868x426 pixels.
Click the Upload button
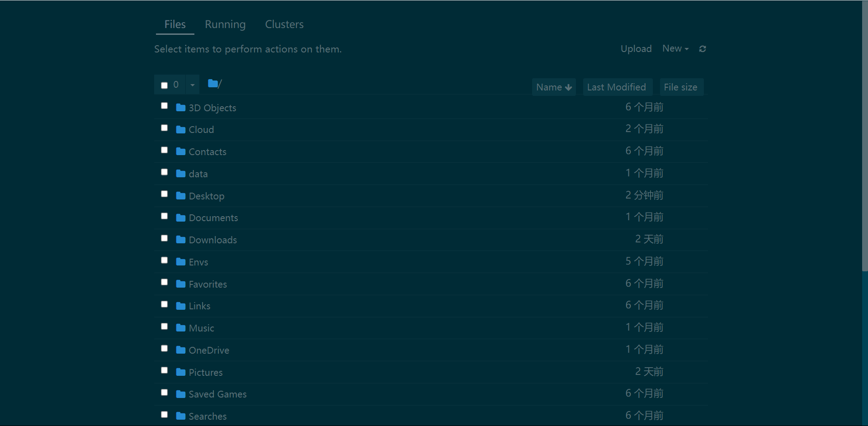tap(636, 49)
